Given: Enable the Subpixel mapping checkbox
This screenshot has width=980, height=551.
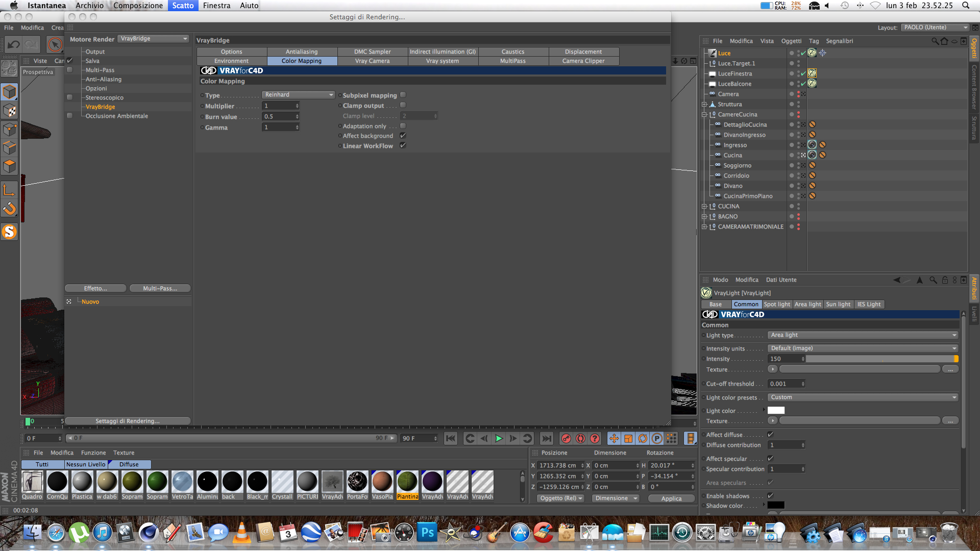Looking at the screenshot, I should [x=403, y=95].
